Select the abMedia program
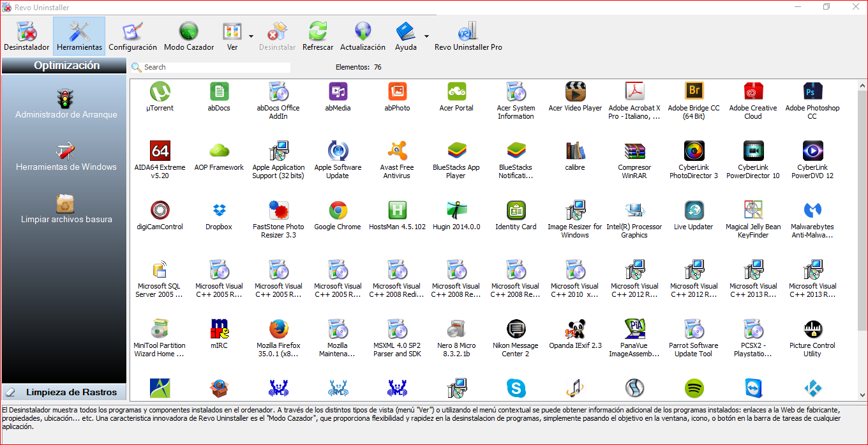This screenshot has width=868, height=445. coord(338,97)
